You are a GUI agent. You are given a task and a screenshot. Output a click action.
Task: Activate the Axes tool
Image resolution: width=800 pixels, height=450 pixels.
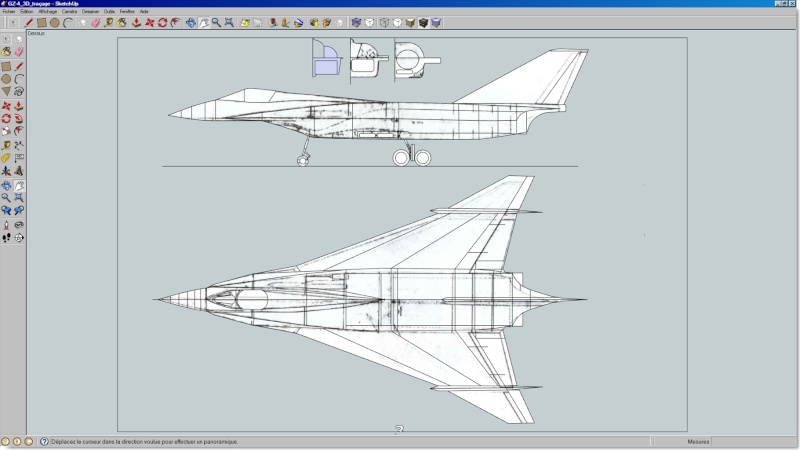coord(6,171)
